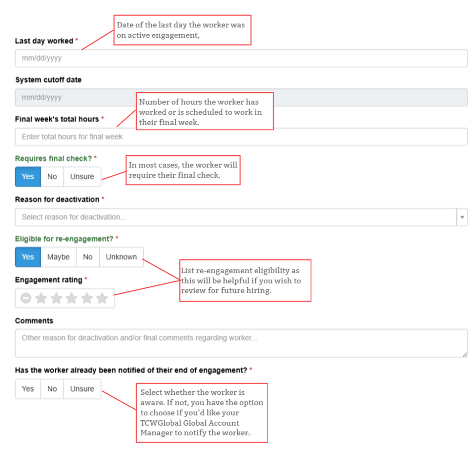Screen dimensions: 476x452
Task: Open the Reason for deactivation dropdown arrow
Action: coord(462,217)
